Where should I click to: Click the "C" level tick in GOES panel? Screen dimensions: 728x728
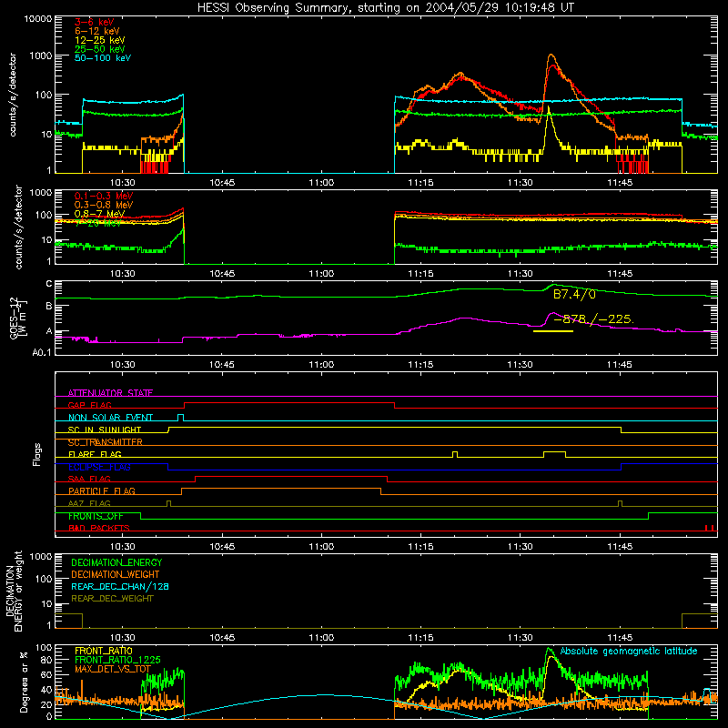[x=49, y=284]
